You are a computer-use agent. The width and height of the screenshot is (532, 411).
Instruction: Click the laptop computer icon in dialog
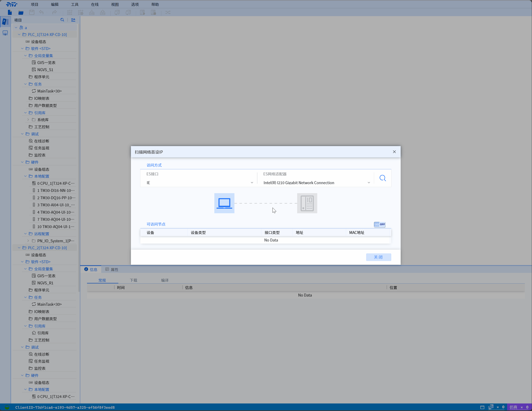[224, 203]
